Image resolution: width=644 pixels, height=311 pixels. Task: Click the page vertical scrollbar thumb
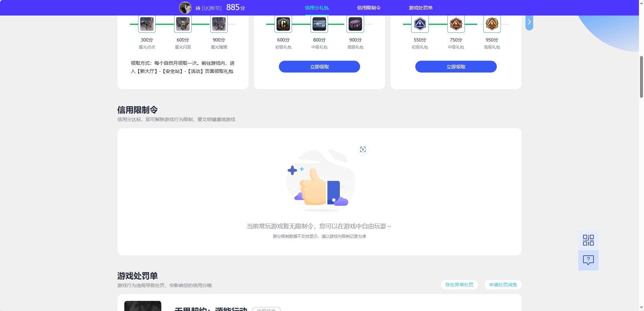point(641,77)
